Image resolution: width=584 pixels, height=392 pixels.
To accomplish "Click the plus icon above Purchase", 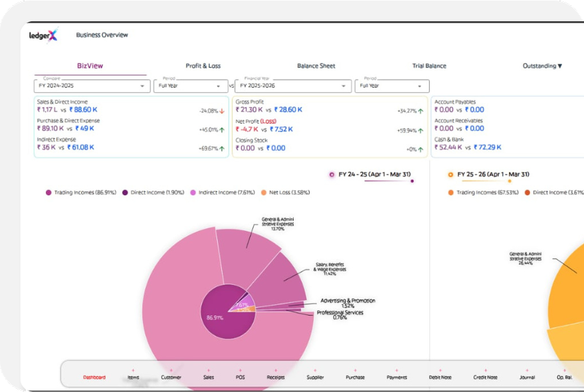I will (355, 370).
